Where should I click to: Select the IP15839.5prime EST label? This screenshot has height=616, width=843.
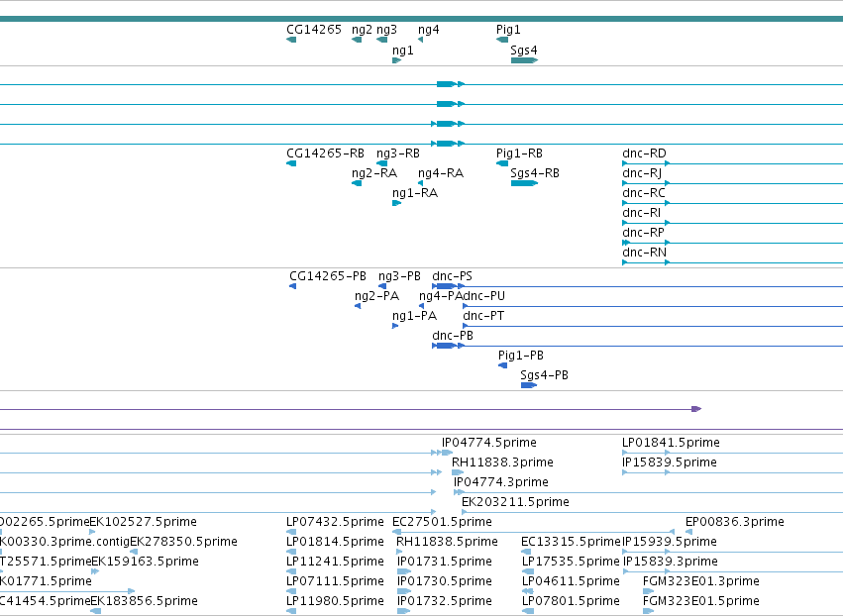pyautogui.click(x=670, y=462)
